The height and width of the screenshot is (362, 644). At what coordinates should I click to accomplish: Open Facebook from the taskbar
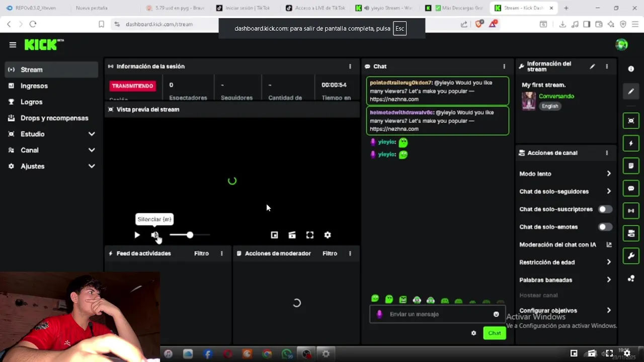click(207, 354)
